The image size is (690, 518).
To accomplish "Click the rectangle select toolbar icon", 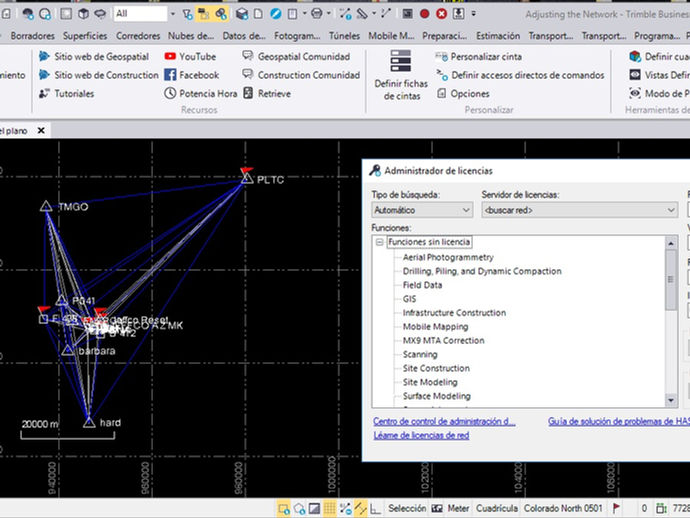I will (x=66, y=14).
